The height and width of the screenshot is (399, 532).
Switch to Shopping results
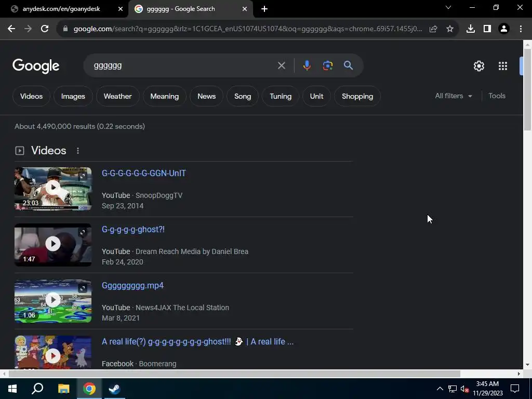pos(357,96)
